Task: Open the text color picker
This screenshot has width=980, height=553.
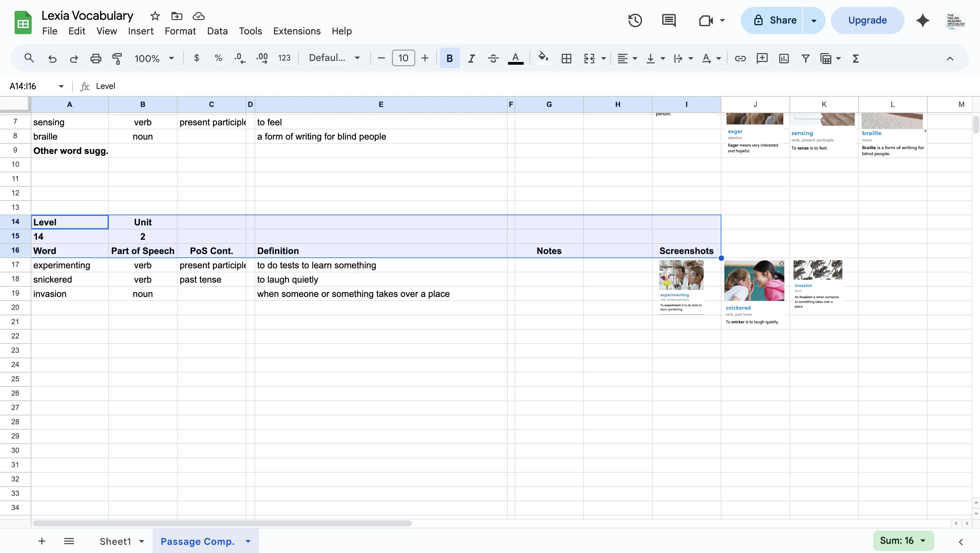Action: (x=516, y=58)
